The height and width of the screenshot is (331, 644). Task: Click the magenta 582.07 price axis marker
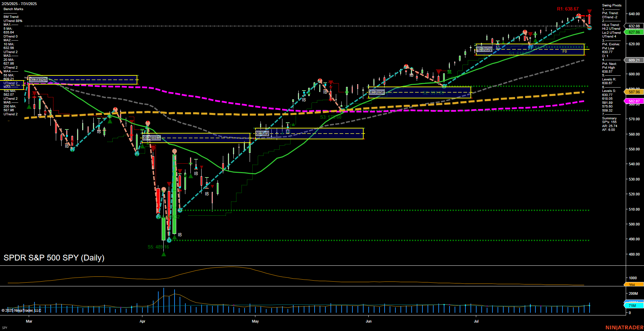(x=634, y=101)
